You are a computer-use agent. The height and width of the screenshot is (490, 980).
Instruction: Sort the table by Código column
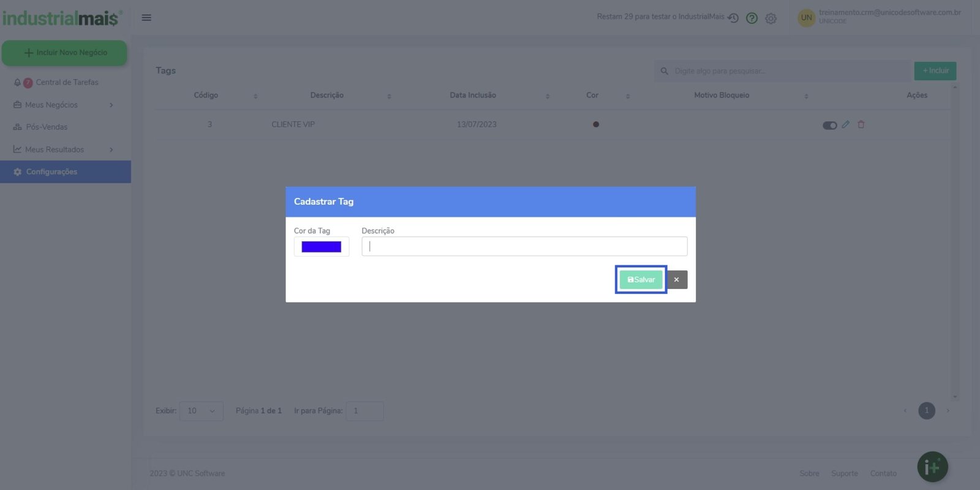click(255, 96)
